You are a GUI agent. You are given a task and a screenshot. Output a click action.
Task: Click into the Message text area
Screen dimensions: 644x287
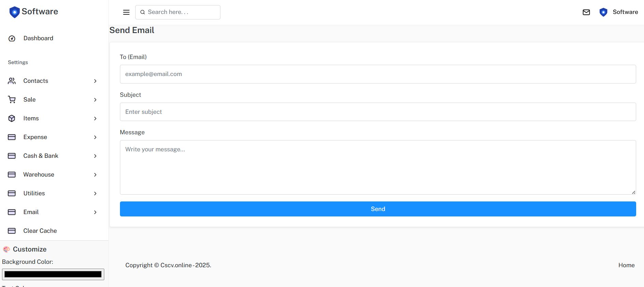[378, 167]
